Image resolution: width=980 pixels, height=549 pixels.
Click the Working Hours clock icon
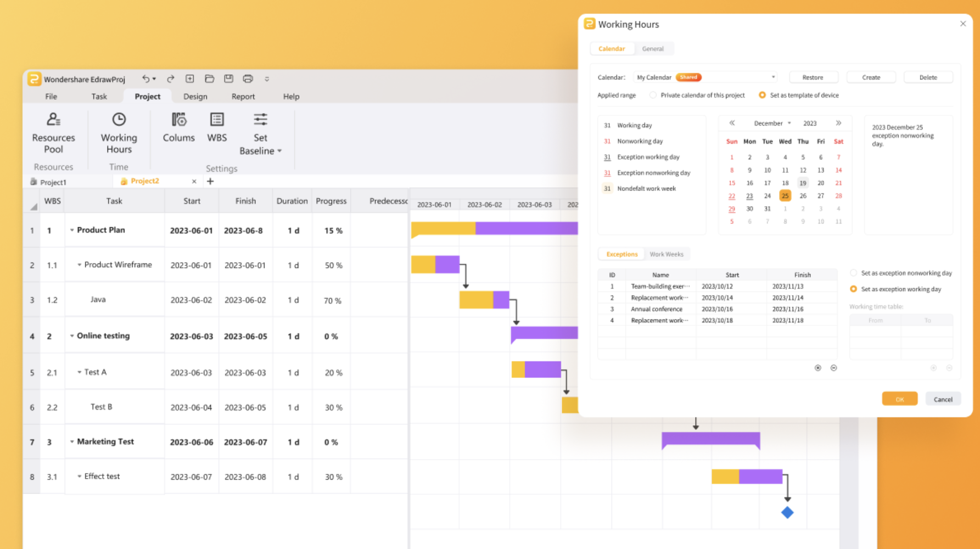pyautogui.click(x=119, y=120)
